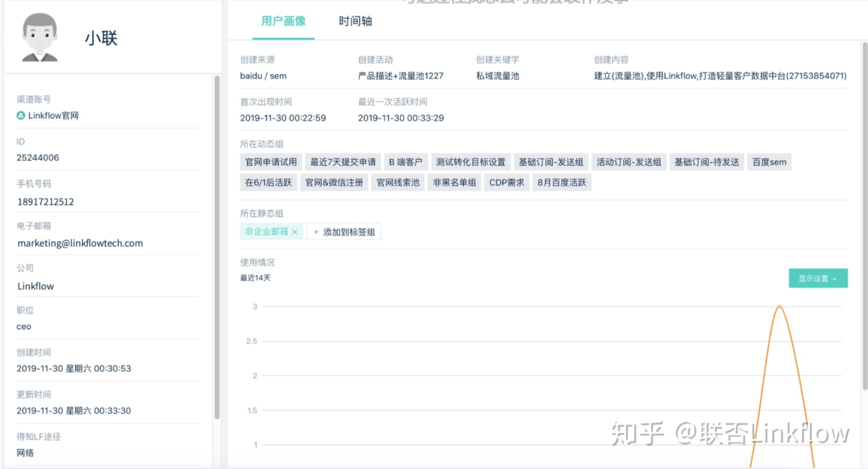Viewport: 868px width, 469px height.
Task: Click last active time 2019-11-30 00:33:29
Action: 401,118
